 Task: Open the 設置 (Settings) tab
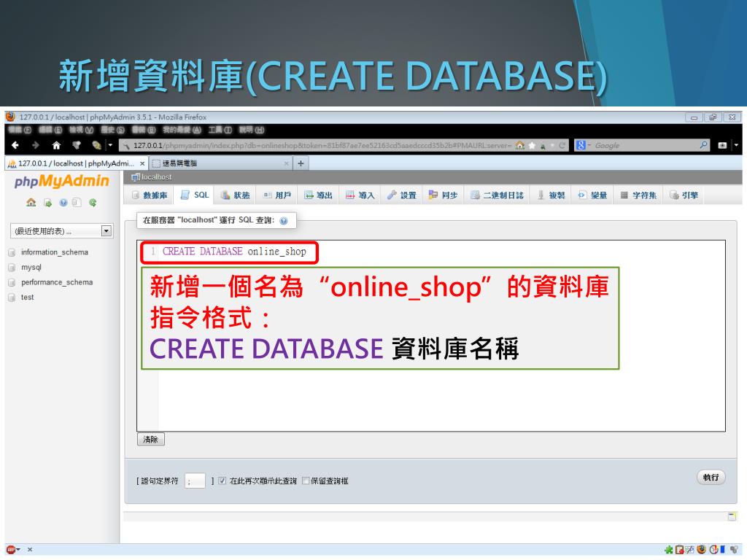402,195
